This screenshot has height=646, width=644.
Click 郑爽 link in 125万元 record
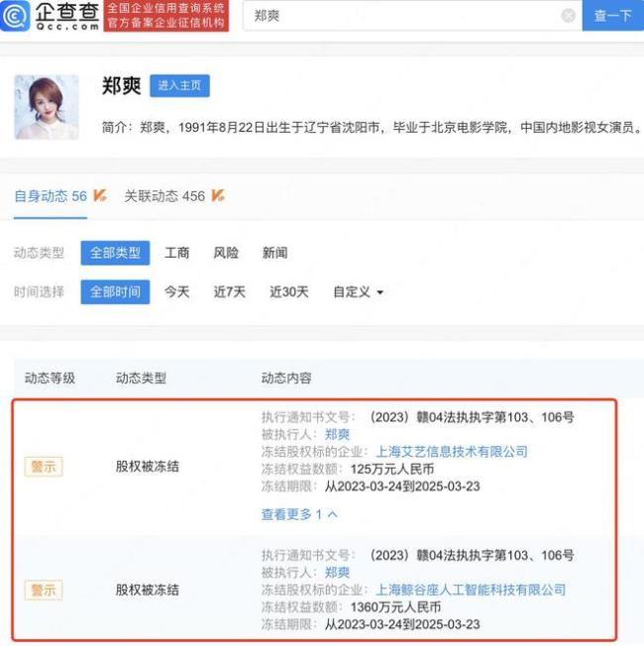(337, 434)
